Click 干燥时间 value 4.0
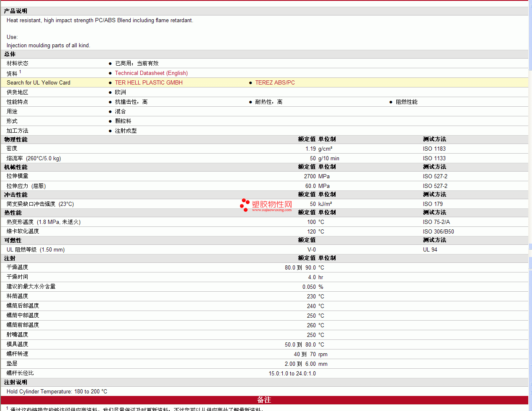Screen dimensions: 532x411 pyautogui.click(x=312, y=277)
